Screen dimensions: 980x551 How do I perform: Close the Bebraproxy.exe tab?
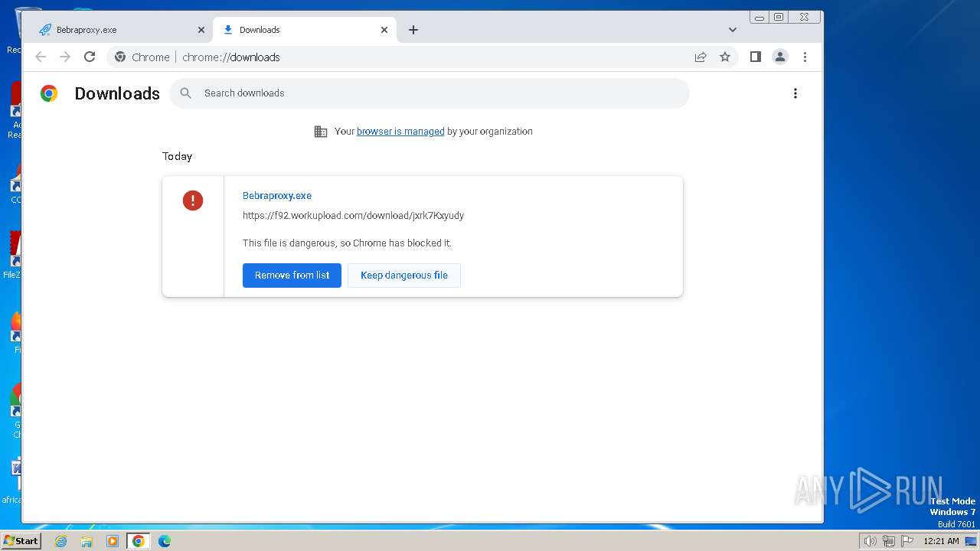point(201,30)
